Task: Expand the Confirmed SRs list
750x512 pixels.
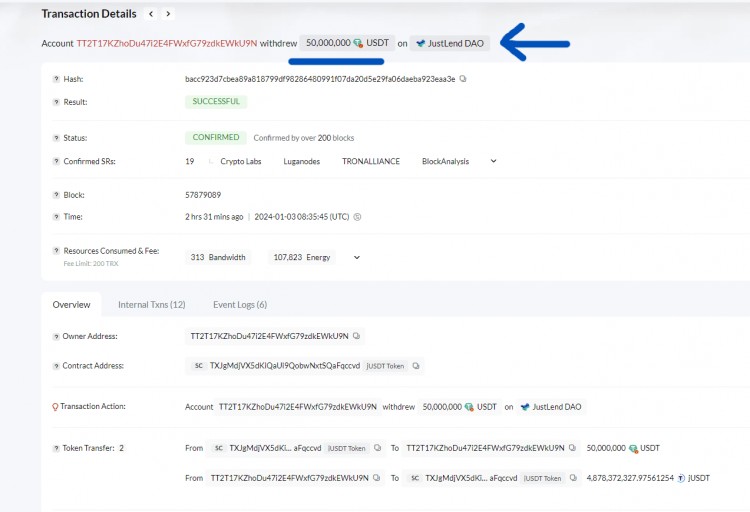Action: coord(493,160)
